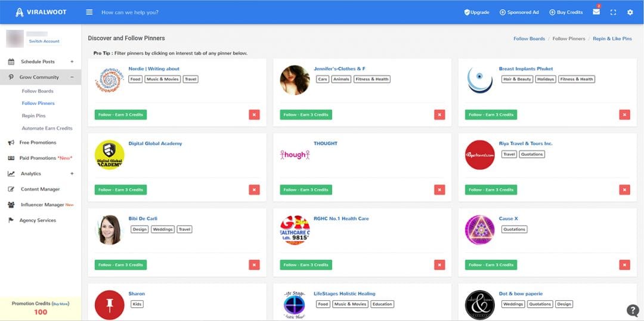Toggle the hamburger menu icon
The height and width of the screenshot is (321, 644).
point(89,13)
